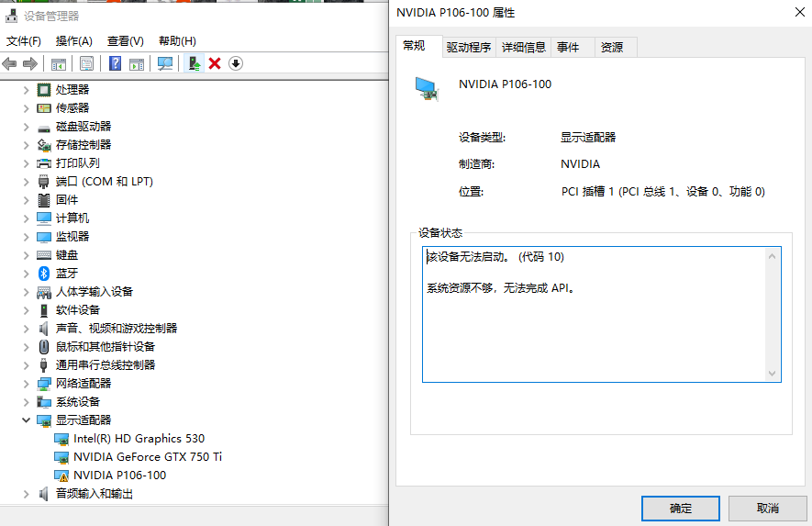812x526 pixels.
Task: Switch to the 驱动程序 tab
Action: [x=469, y=47]
